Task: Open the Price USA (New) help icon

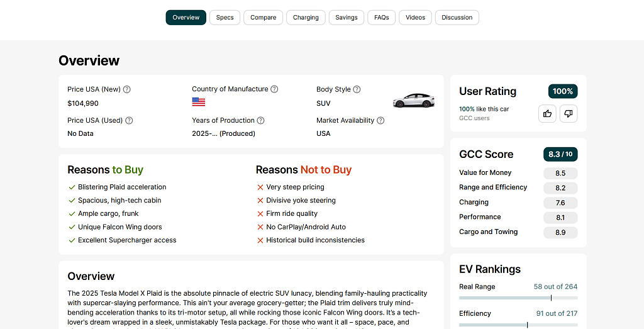Action: [x=127, y=89]
